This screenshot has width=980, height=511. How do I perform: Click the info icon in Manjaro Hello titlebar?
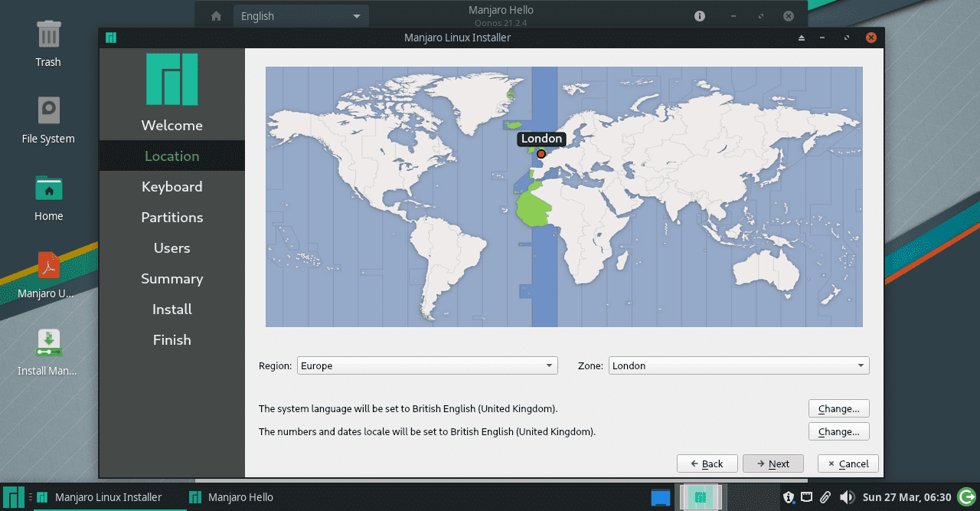pyautogui.click(x=700, y=16)
